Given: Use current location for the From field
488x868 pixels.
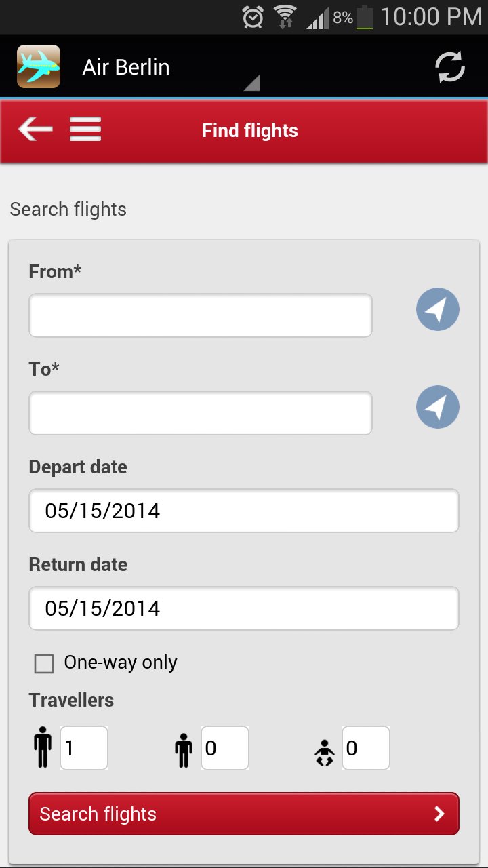Looking at the screenshot, I should [437, 310].
